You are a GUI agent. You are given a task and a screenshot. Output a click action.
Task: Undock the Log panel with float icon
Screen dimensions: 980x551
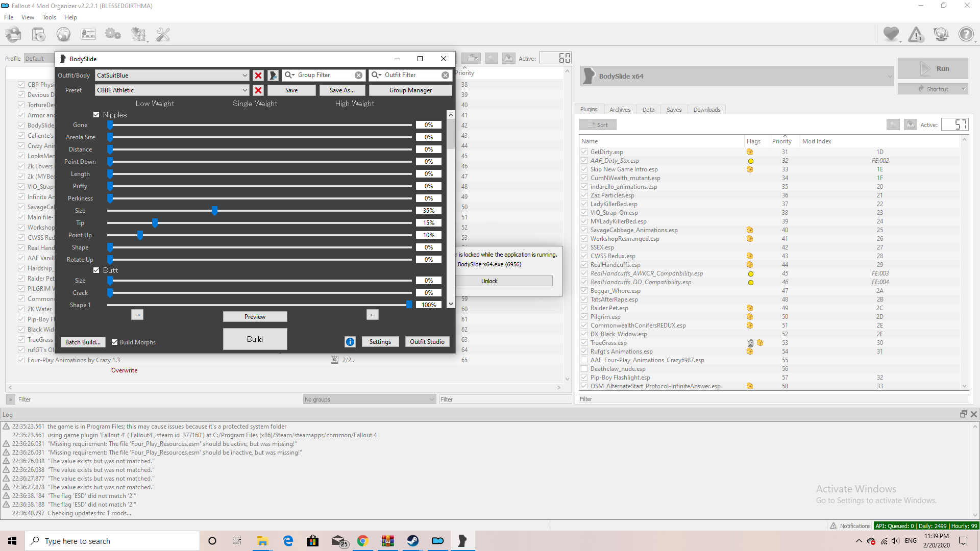(x=963, y=414)
